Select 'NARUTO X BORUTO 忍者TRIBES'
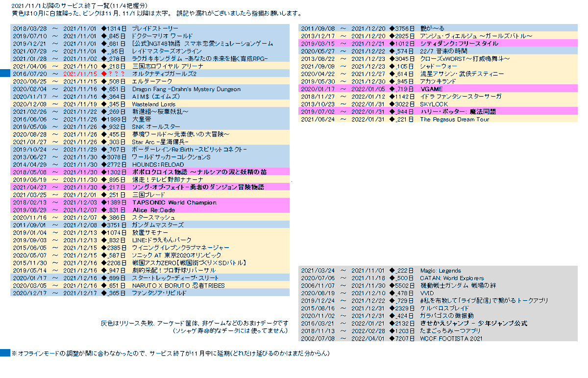The height and width of the screenshot is (378, 588). pos(178,285)
